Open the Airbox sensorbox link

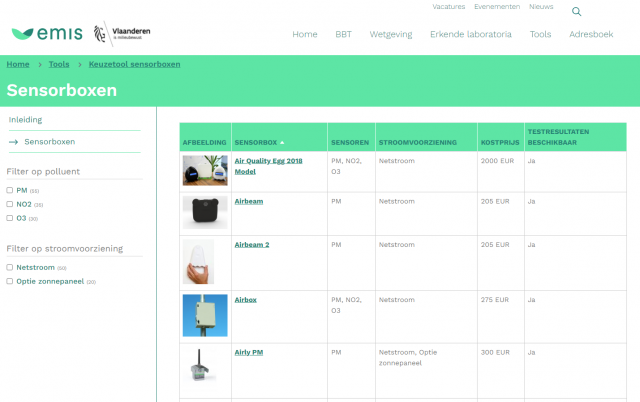pyautogui.click(x=245, y=300)
